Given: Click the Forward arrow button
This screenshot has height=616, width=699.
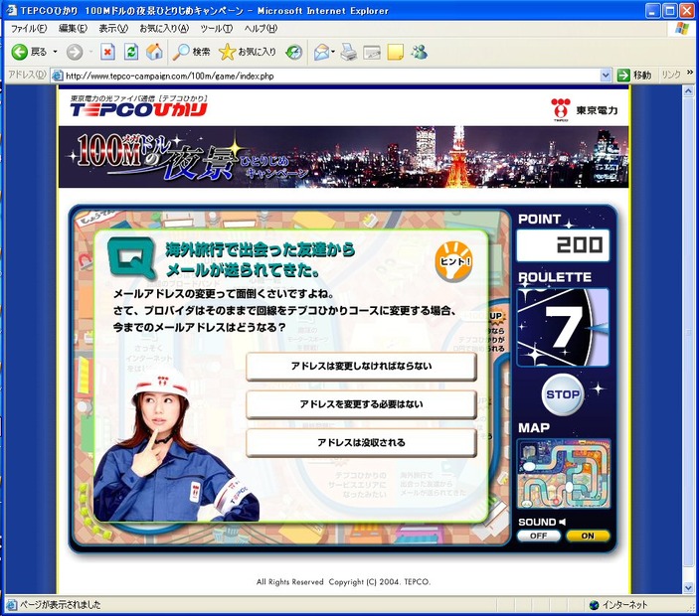Looking at the screenshot, I should (x=75, y=52).
